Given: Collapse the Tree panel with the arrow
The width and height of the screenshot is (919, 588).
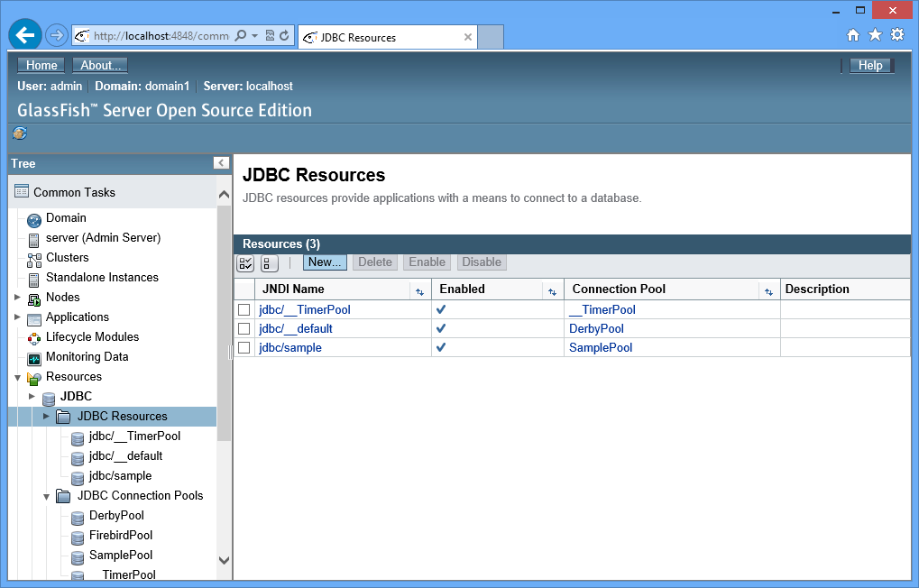Looking at the screenshot, I should tap(221, 163).
